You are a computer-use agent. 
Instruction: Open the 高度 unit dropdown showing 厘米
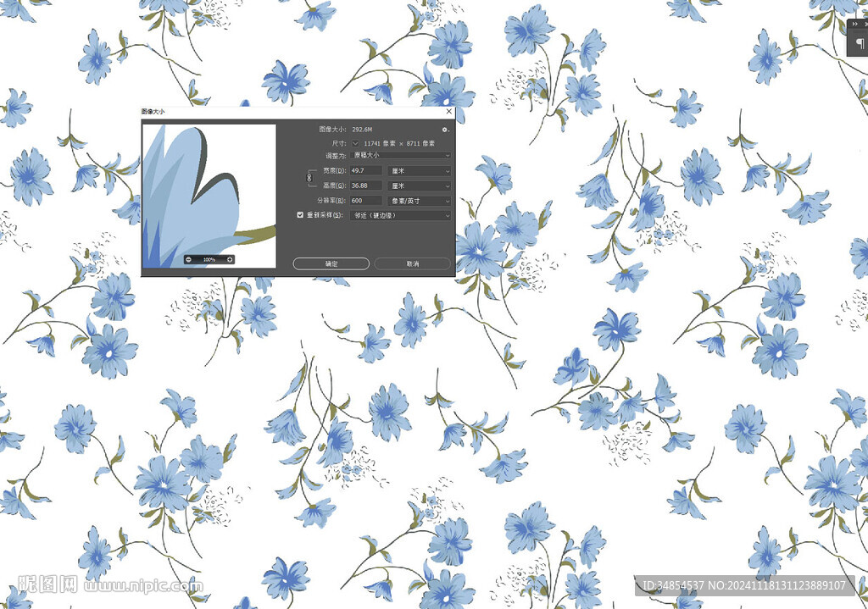coord(419,185)
